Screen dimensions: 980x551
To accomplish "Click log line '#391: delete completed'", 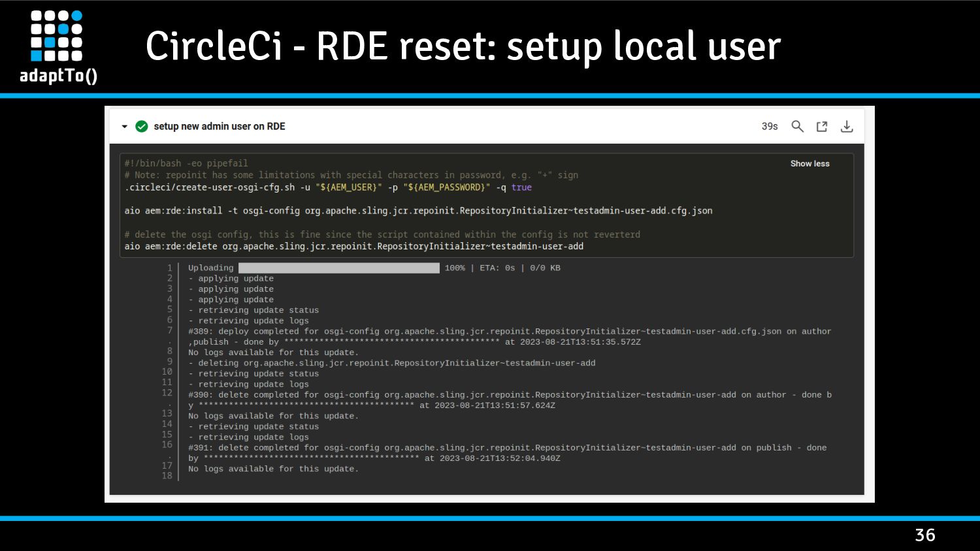I will (x=508, y=453).
